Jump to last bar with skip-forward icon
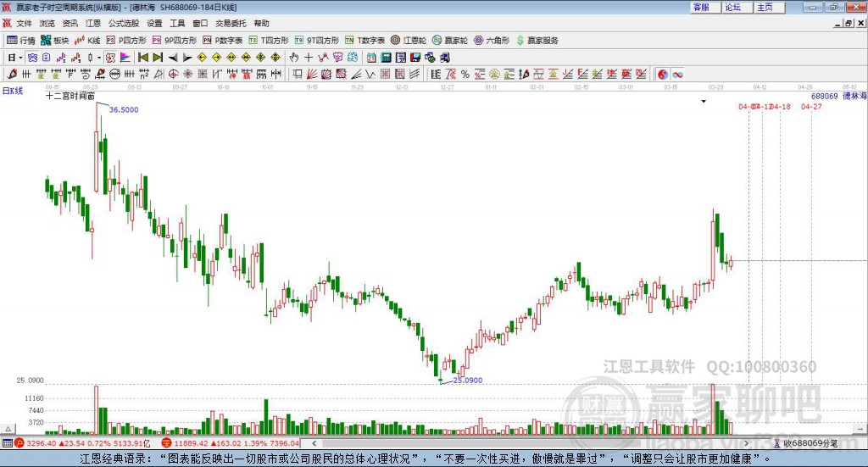The width and height of the screenshot is (868, 467). tap(158, 58)
